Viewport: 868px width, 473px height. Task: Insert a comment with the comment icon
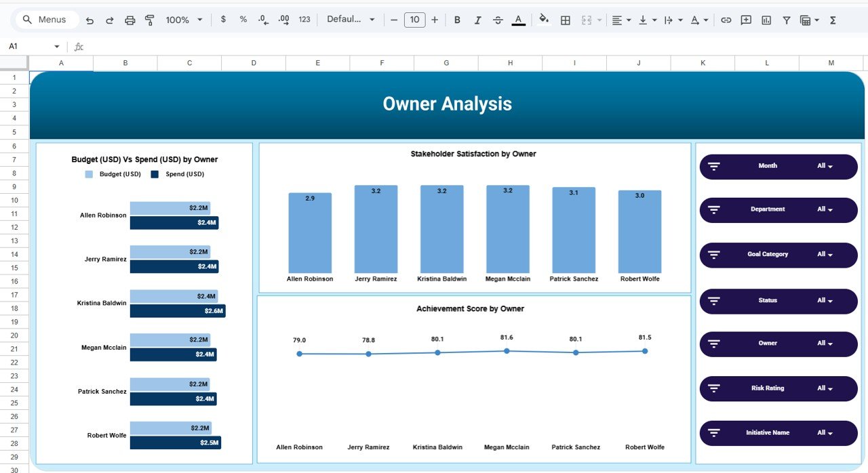click(x=746, y=20)
